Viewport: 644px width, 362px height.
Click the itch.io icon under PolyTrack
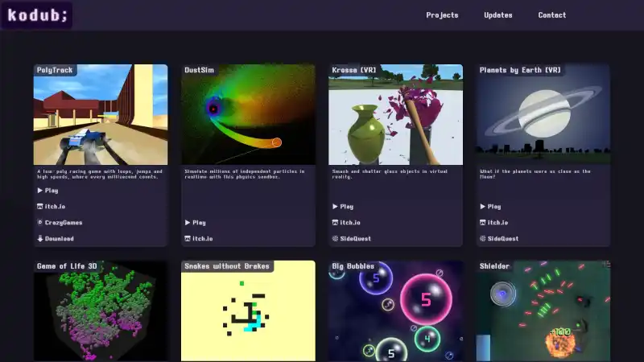(40, 207)
